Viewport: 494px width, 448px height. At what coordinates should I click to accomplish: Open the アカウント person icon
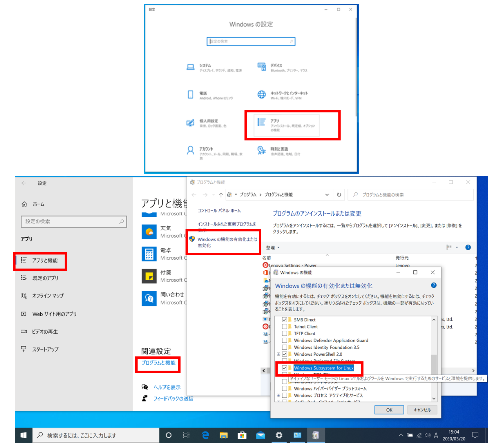pyautogui.click(x=190, y=150)
